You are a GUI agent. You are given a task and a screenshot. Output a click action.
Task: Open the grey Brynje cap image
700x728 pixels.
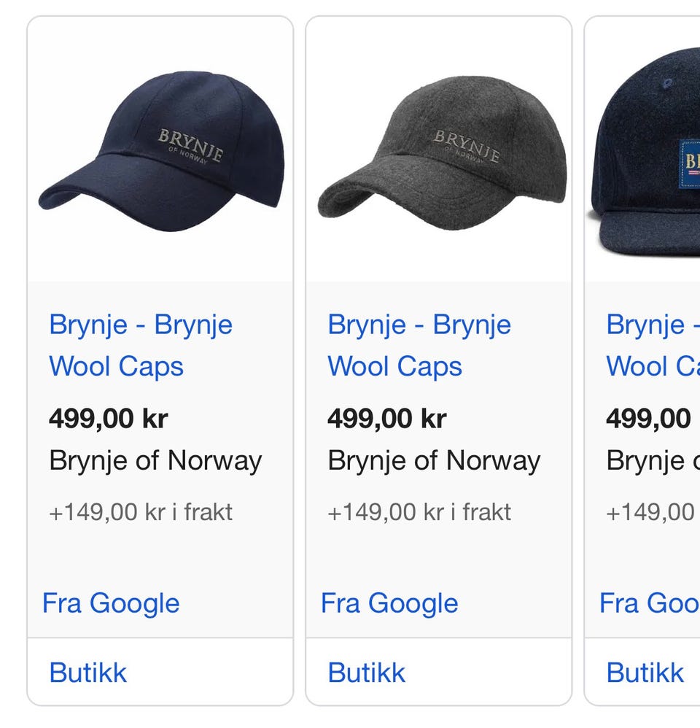tap(442, 153)
